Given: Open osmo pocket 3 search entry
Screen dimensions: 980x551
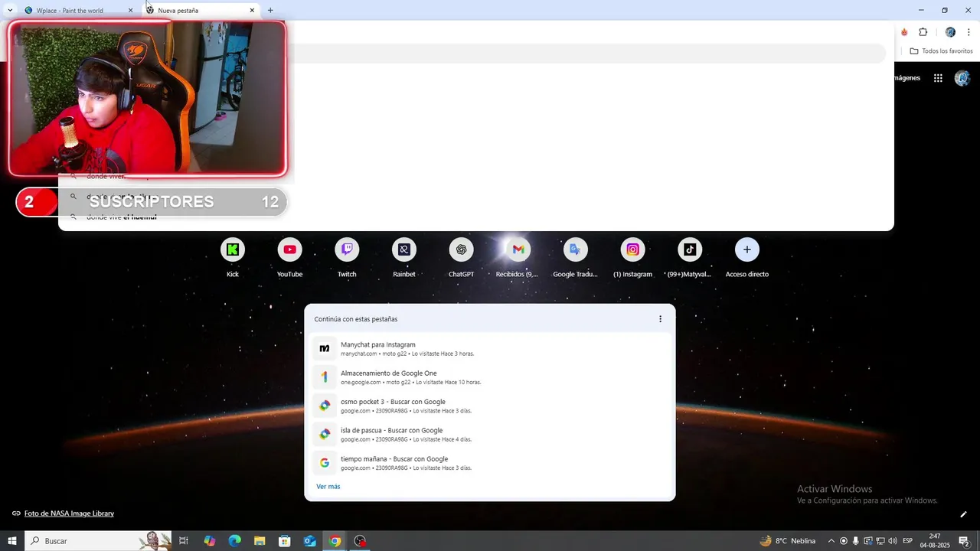Looking at the screenshot, I should pos(490,406).
